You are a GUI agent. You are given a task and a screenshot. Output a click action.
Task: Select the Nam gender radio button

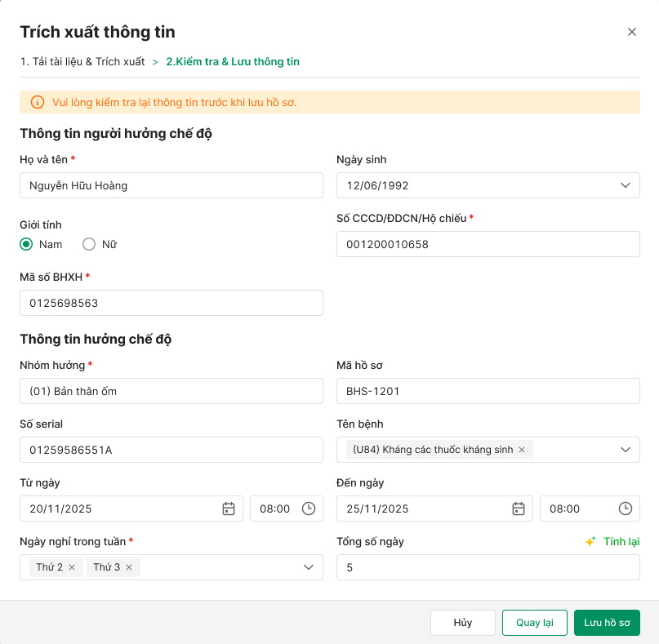[x=27, y=244]
